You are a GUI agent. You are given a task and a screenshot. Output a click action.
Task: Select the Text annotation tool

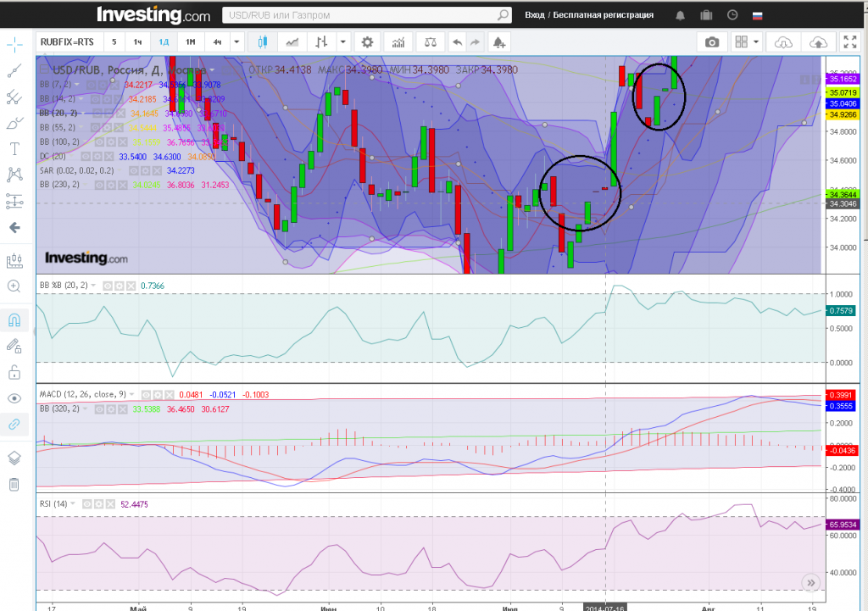point(14,149)
